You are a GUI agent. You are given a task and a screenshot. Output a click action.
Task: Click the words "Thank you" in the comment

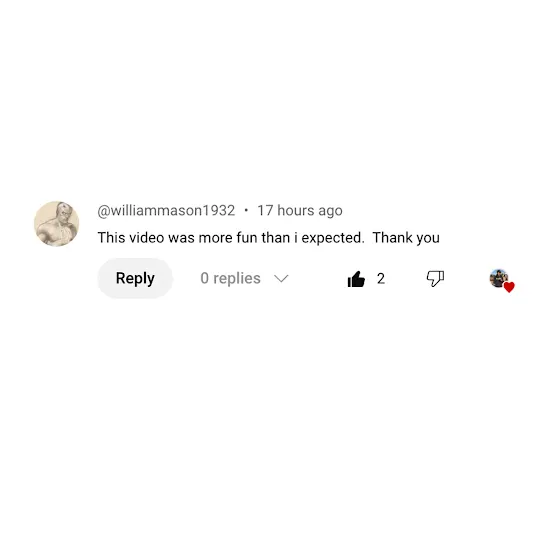(406, 238)
